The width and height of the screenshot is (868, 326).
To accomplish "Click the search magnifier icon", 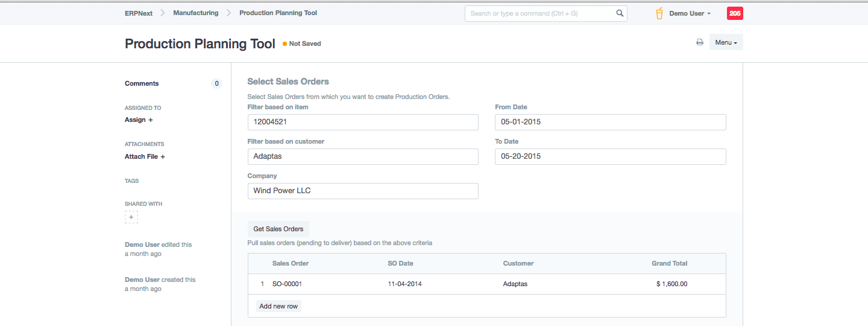I will point(620,13).
